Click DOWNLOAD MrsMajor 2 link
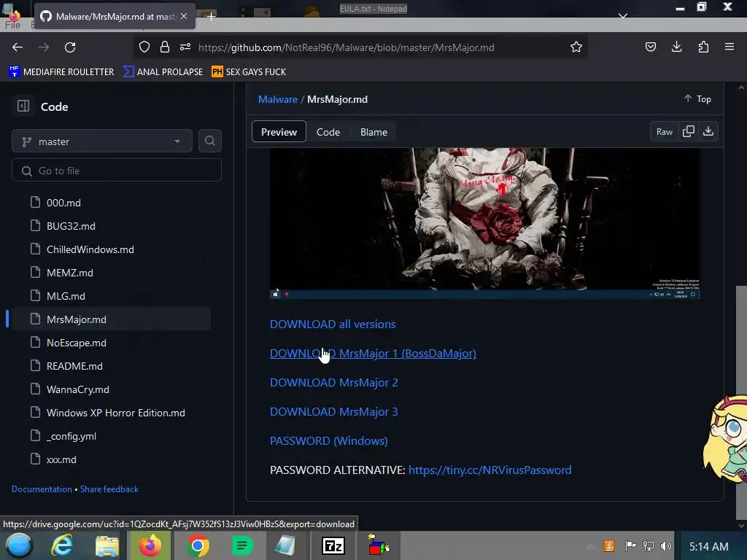The height and width of the screenshot is (560, 747). click(x=333, y=382)
